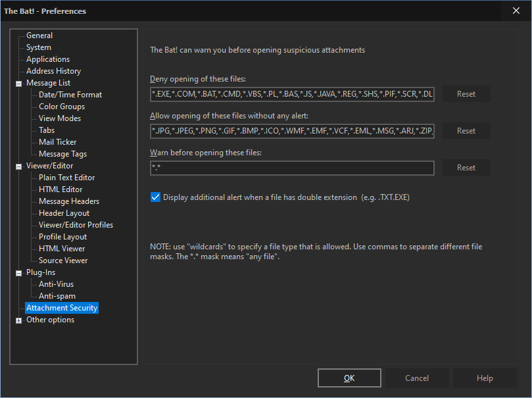Click the Warn before opening files field
Viewport: 532px width, 398px height.
point(292,168)
